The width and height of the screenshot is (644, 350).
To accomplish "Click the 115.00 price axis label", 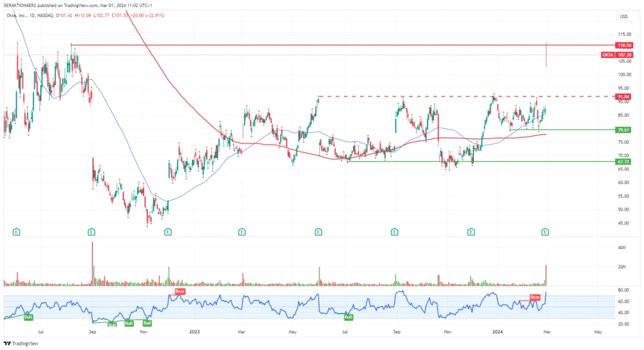I will (624, 34).
